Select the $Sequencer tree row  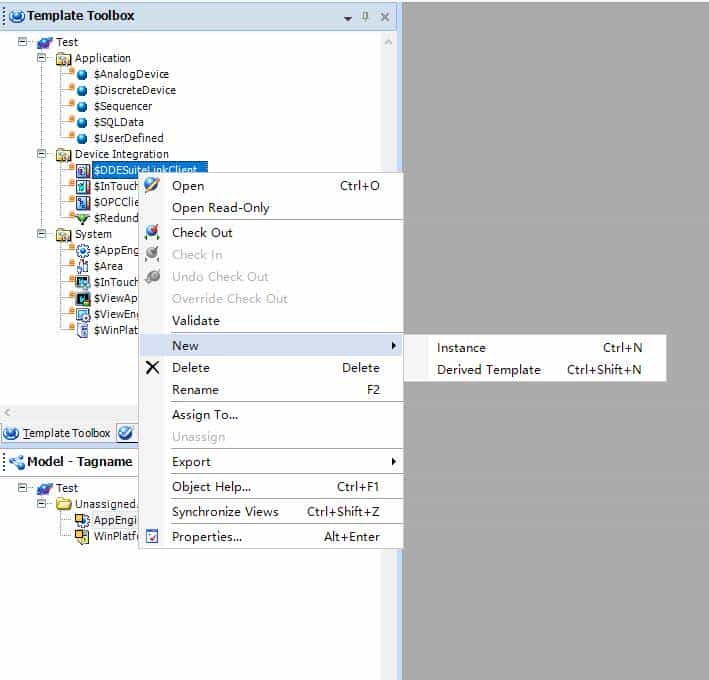click(123, 107)
